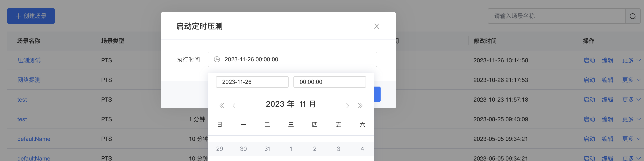
Task: Click 编辑 in first defaultName row
Action: pyautogui.click(x=607, y=139)
